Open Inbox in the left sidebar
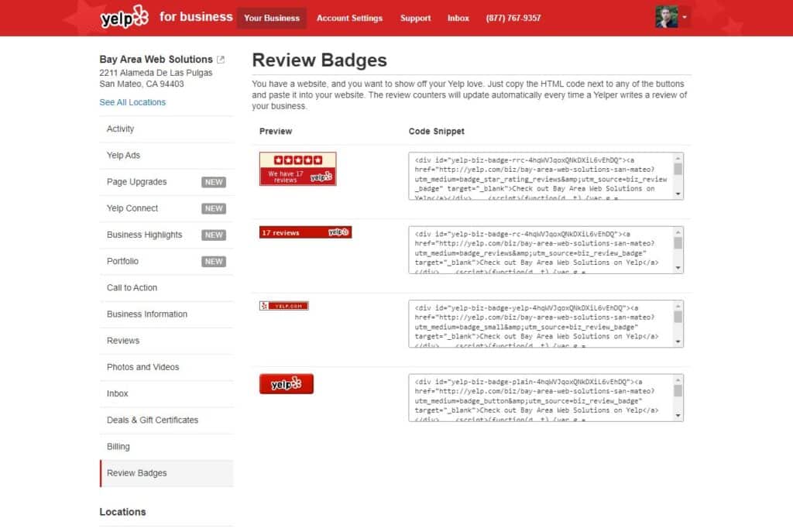Image resolution: width=793 pixels, height=532 pixels. tap(166, 393)
